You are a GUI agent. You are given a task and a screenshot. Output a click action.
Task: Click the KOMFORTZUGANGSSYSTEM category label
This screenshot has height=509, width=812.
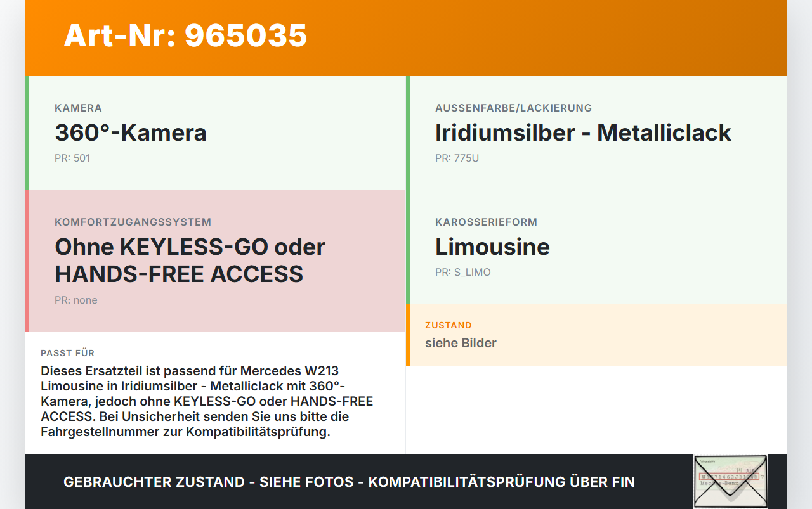[x=133, y=222]
